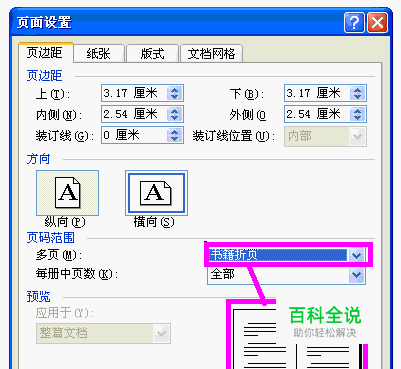Adjust the 装订线 gutter spinner arrows
The height and width of the screenshot is (369, 401).
175,135
